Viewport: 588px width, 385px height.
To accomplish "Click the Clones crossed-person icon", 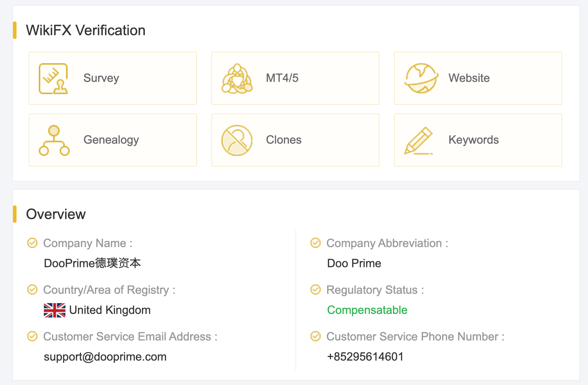I will pos(237,140).
